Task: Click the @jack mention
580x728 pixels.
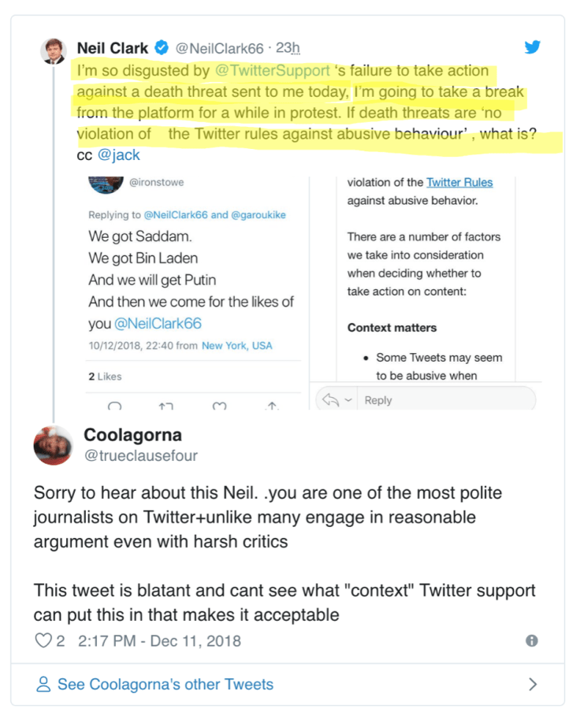Action: [x=119, y=155]
